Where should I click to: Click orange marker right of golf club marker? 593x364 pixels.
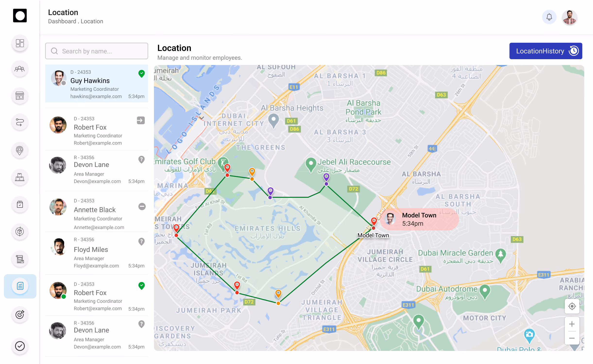252,172
